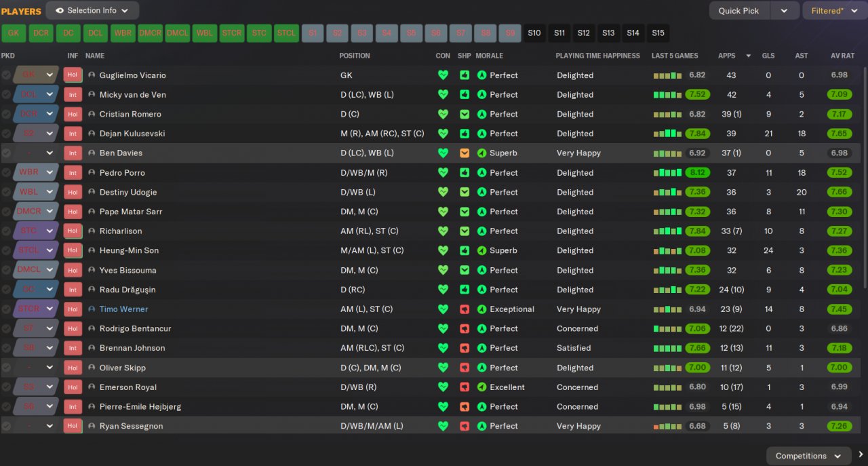Toggle the picked checkmark for Ryan Sessegnon
Image resolution: width=868 pixels, height=466 pixels.
(x=6, y=427)
